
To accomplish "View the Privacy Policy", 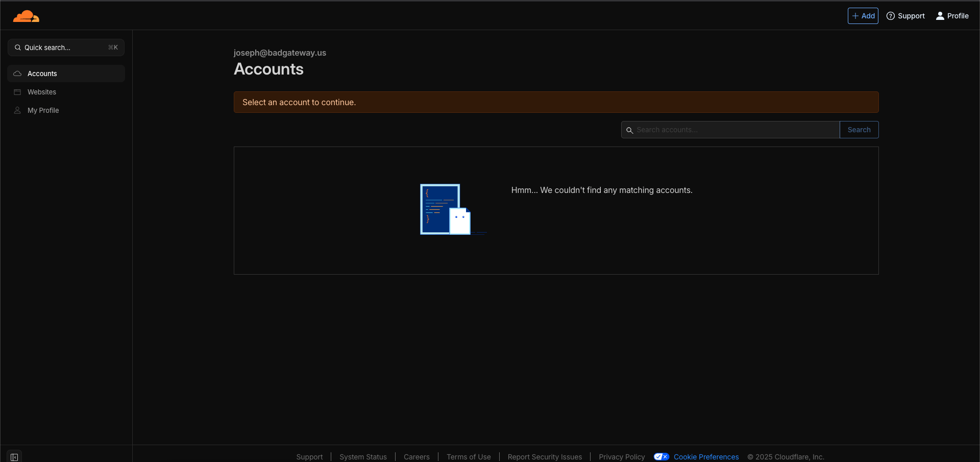I will [x=621, y=457].
